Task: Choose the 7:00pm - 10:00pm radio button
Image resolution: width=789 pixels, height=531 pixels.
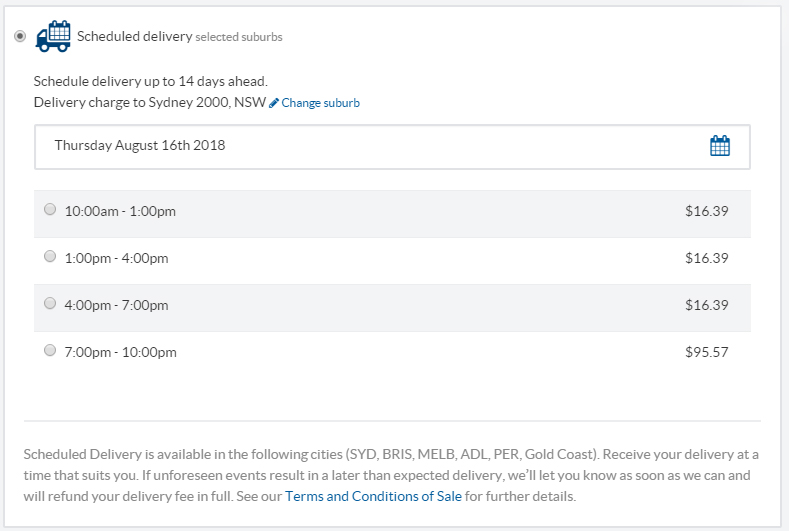Action: pos(50,350)
